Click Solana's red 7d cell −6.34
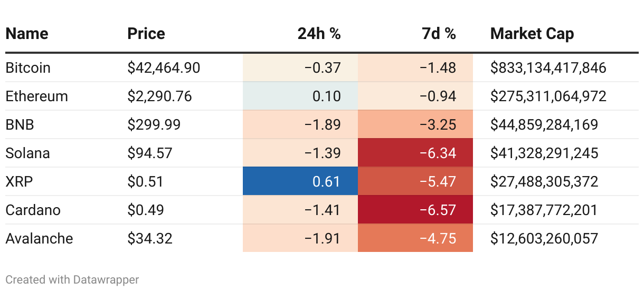This screenshot has width=644, height=292. tap(415, 153)
